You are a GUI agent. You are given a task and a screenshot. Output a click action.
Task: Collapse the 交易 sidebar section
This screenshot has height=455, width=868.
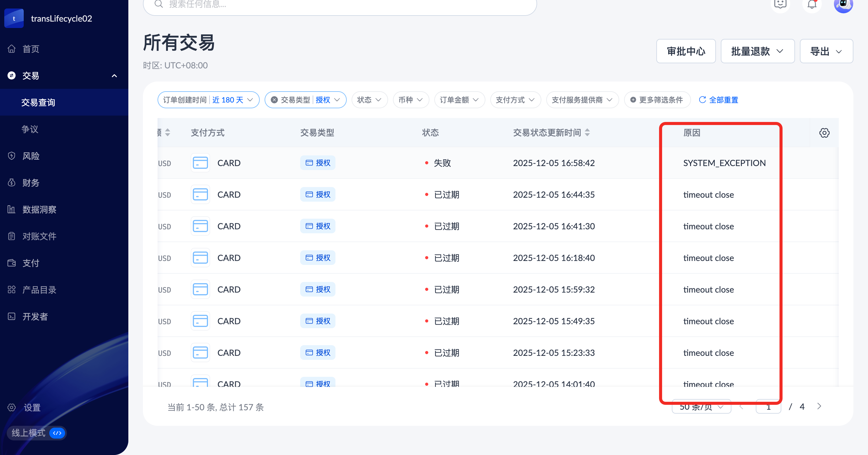(114, 76)
